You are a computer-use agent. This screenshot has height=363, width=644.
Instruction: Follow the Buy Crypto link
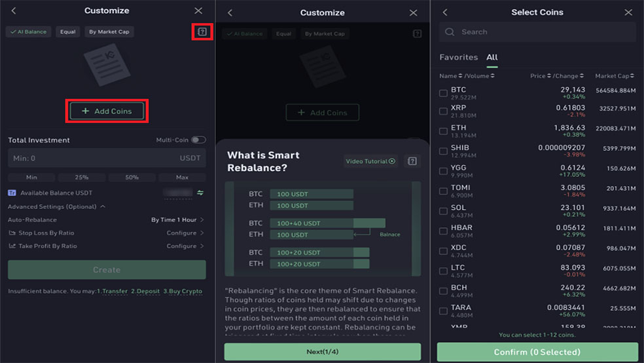186,292
